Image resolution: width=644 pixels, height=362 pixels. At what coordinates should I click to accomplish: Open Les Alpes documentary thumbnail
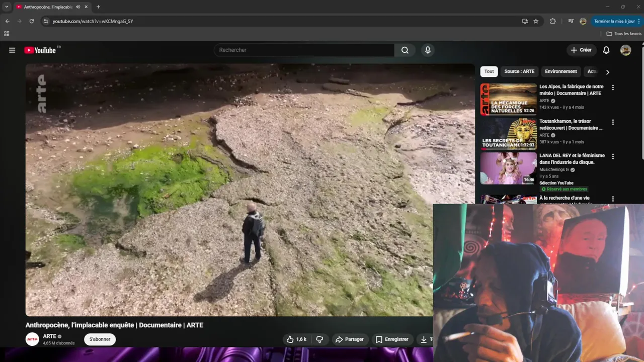[x=508, y=99]
